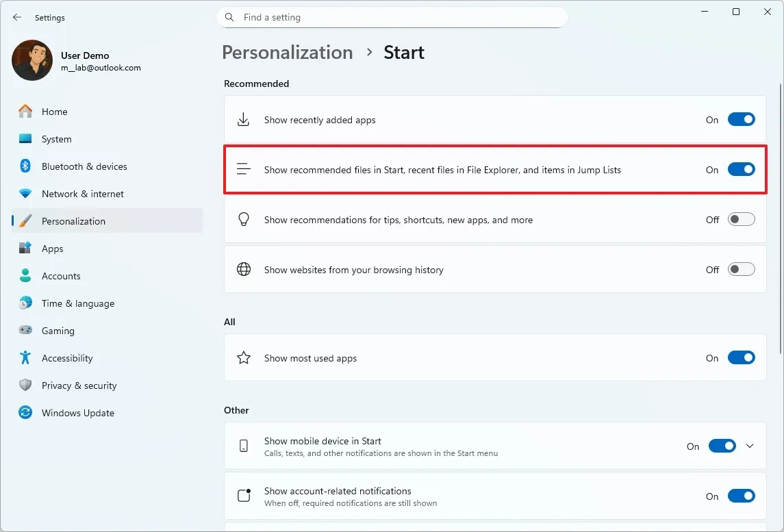This screenshot has width=784, height=532.
Task: Toggle Show websites from your browsing history
Action: (x=742, y=269)
